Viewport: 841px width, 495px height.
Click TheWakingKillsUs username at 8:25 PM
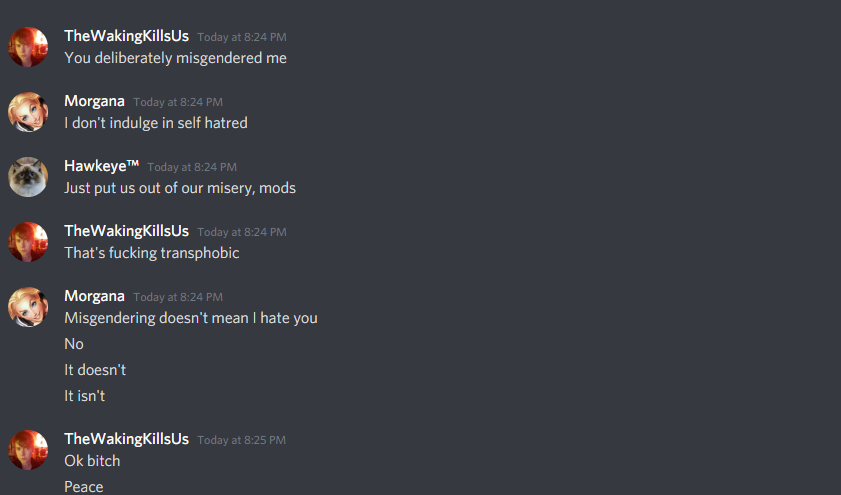127,439
